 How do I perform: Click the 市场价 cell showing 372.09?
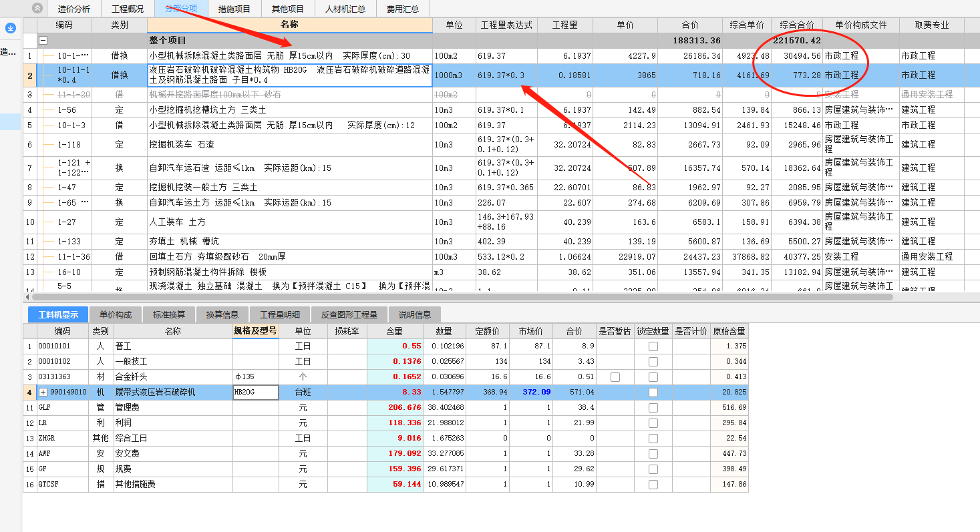coord(531,392)
